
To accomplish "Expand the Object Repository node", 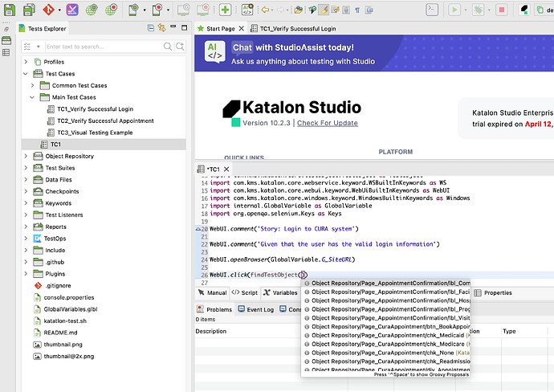I will pyautogui.click(x=26, y=156).
